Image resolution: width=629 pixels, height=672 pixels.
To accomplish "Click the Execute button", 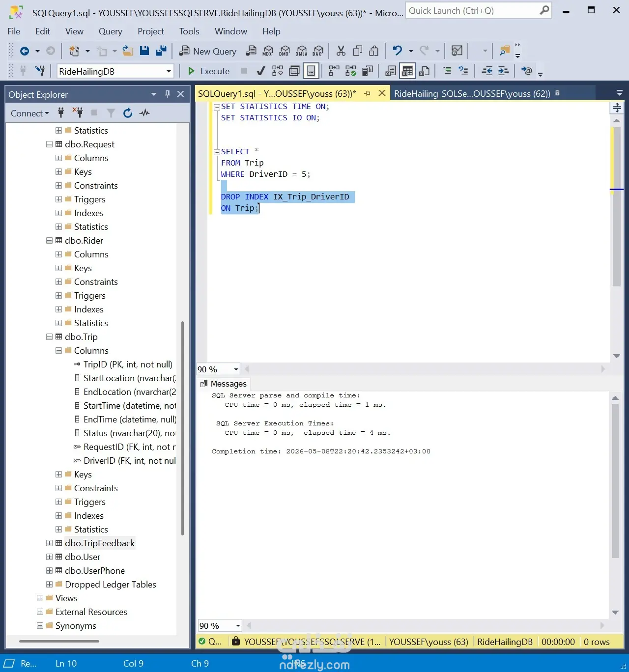I will (209, 71).
